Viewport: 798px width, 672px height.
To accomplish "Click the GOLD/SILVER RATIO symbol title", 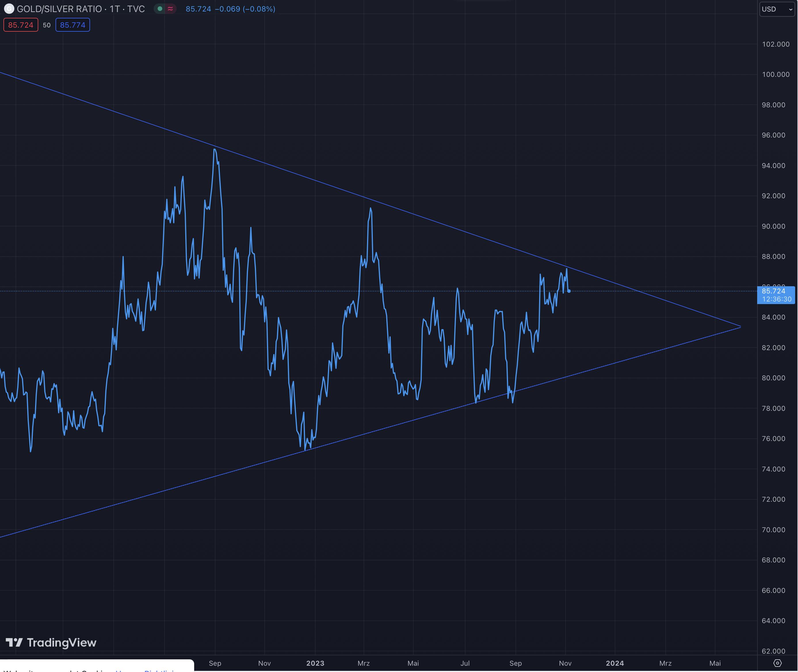I will 60,9.
